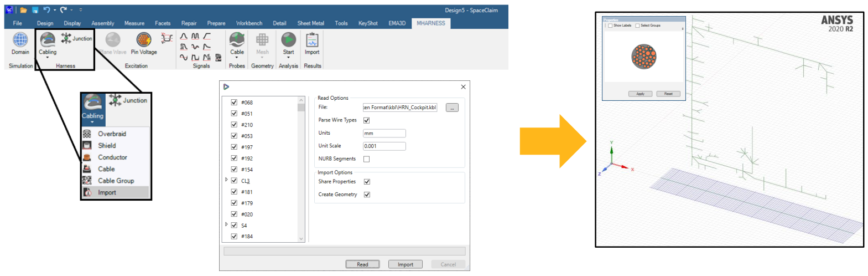Open the File menu
This screenshot has width=868, height=276.
pyautogui.click(x=18, y=23)
